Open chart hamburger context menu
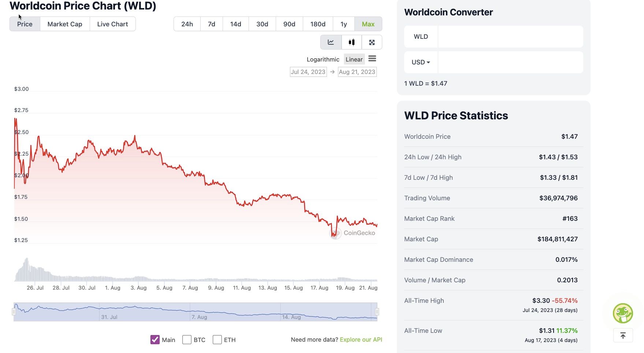This screenshot has height=353, width=644. pyautogui.click(x=372, y=59)
